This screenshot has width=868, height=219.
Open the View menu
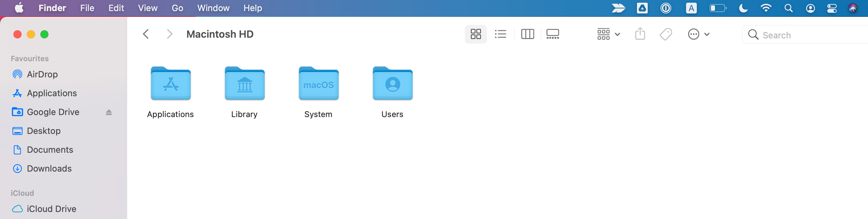coord(148,8)
